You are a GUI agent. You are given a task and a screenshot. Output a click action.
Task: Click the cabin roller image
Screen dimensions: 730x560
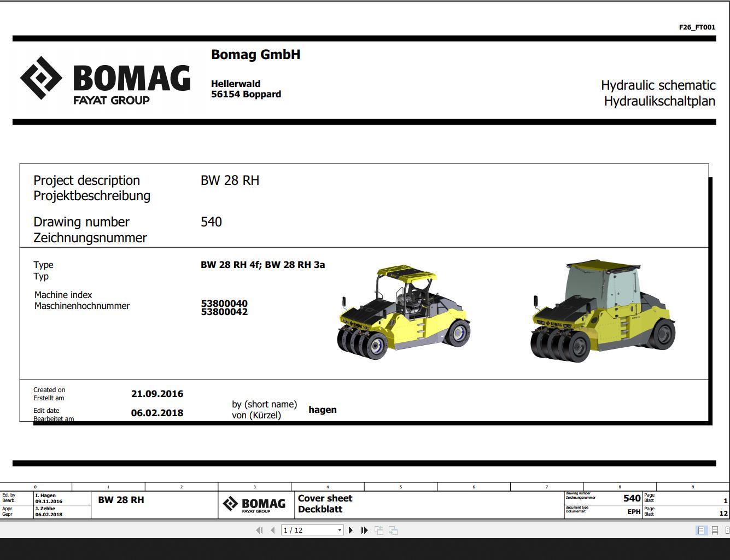point(604,311)
